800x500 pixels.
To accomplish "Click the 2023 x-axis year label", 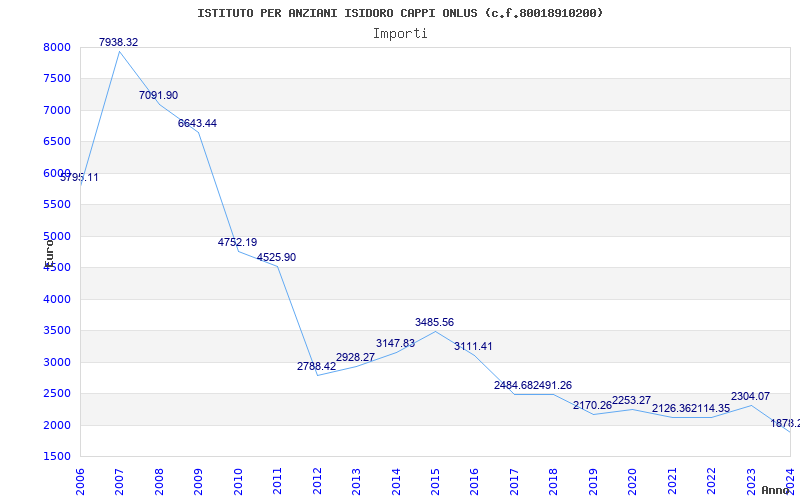I will point(751,481).
